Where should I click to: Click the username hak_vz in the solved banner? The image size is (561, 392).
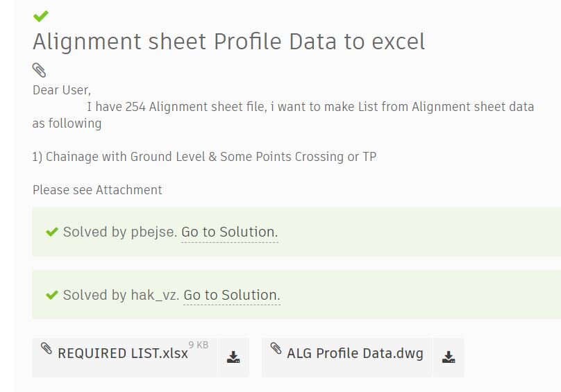click(x=154, y=295)
